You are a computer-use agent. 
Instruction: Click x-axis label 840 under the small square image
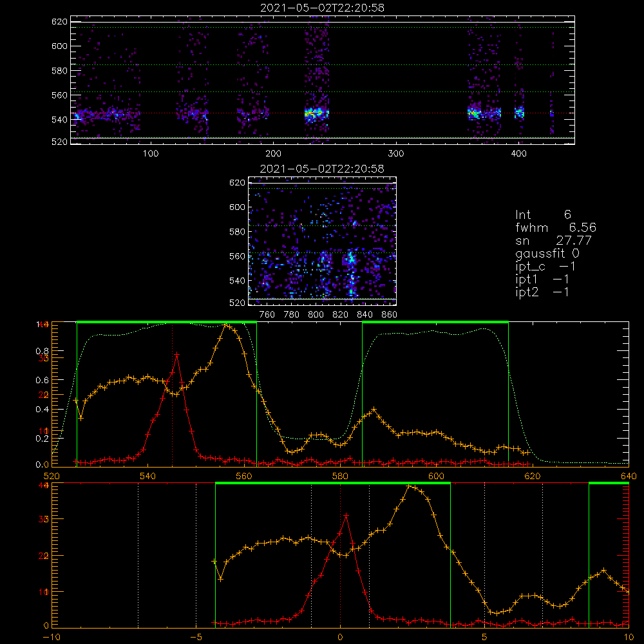click(x=365, y=315)
